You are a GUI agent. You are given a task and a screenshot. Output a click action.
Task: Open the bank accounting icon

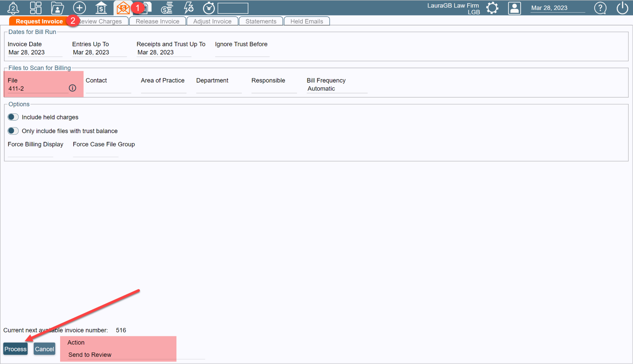101,8
